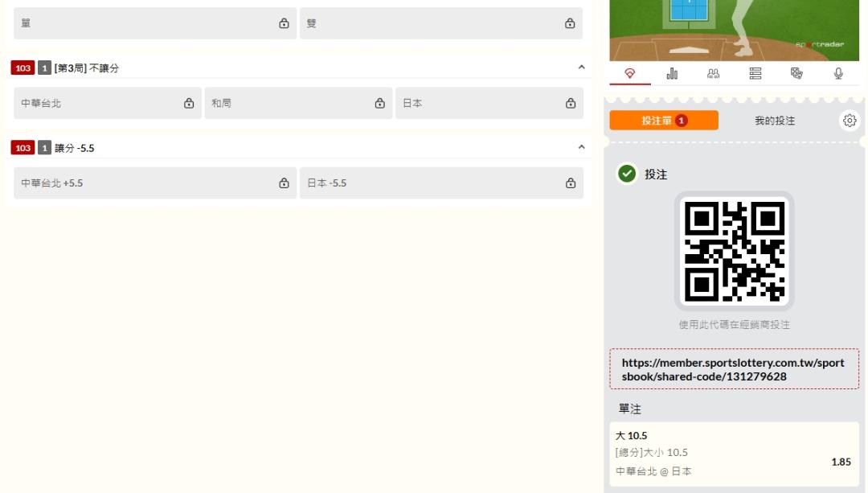Select 中華台北 +5.5 handicap option

[x=155, y=183]
